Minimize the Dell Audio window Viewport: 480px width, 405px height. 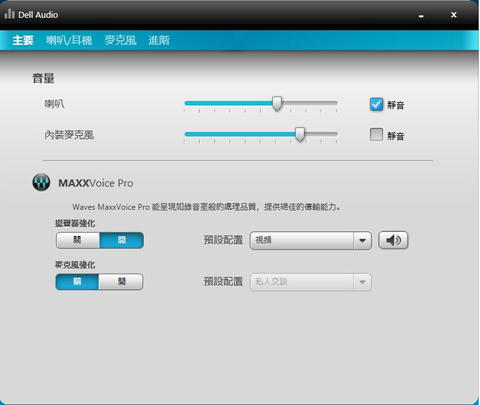[421, 15]
